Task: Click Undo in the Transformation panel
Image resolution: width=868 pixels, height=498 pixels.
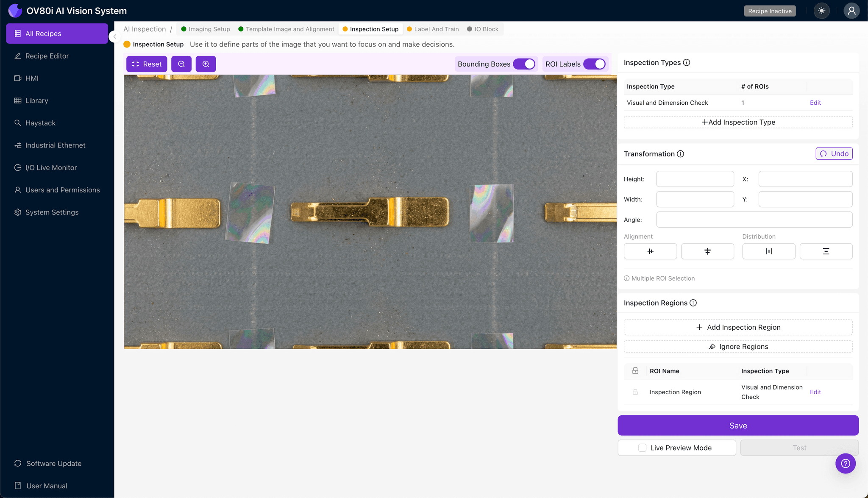Action: click(x=834, y=153)
